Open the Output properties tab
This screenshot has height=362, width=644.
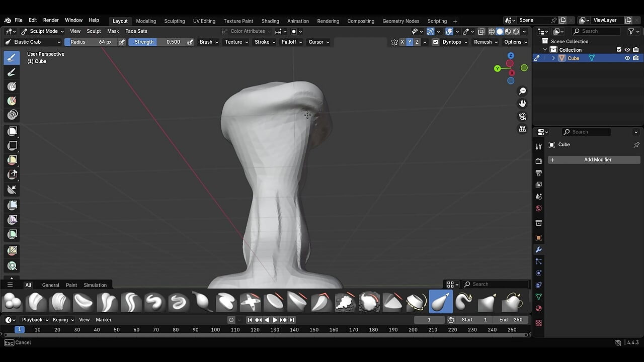[539, 173]
